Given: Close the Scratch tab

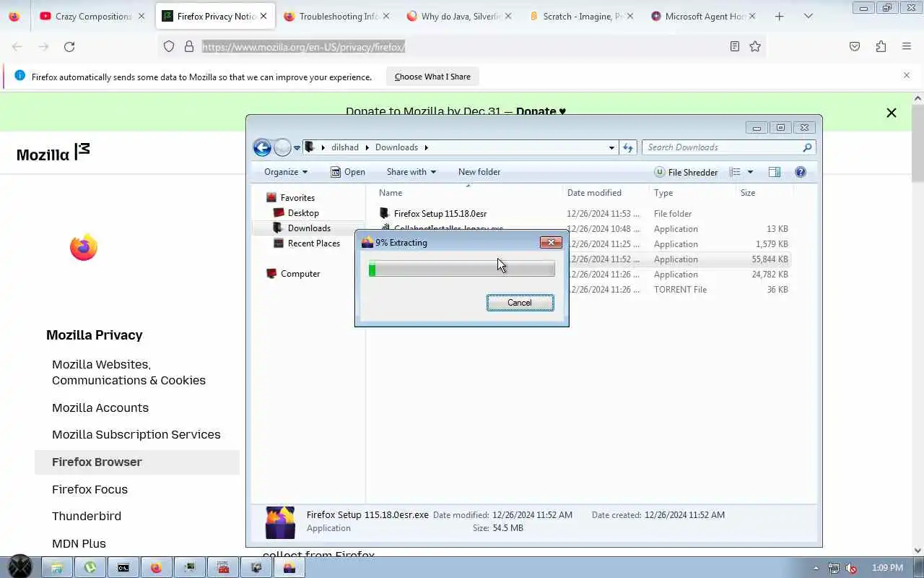Looking at the screenshot, I should click(x=630, y=16).
